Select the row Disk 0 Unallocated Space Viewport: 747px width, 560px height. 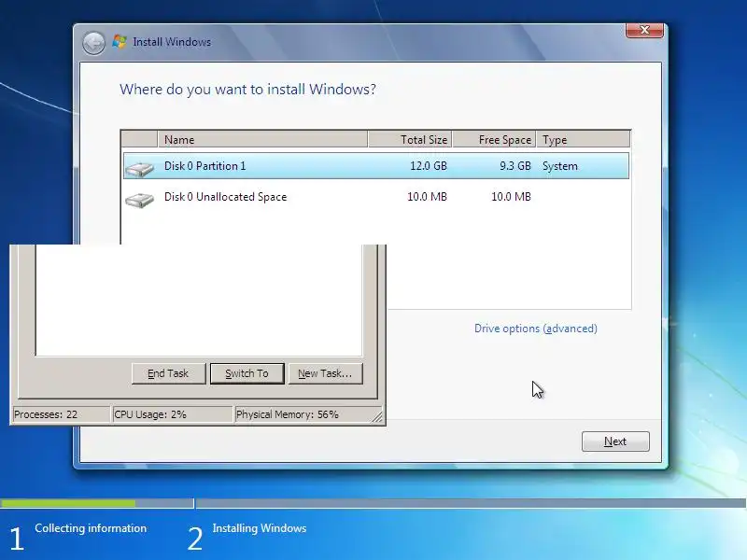[376, 197]
